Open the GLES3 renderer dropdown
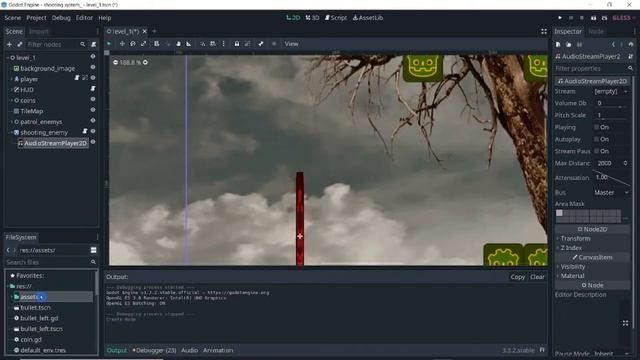 (623, 18)
